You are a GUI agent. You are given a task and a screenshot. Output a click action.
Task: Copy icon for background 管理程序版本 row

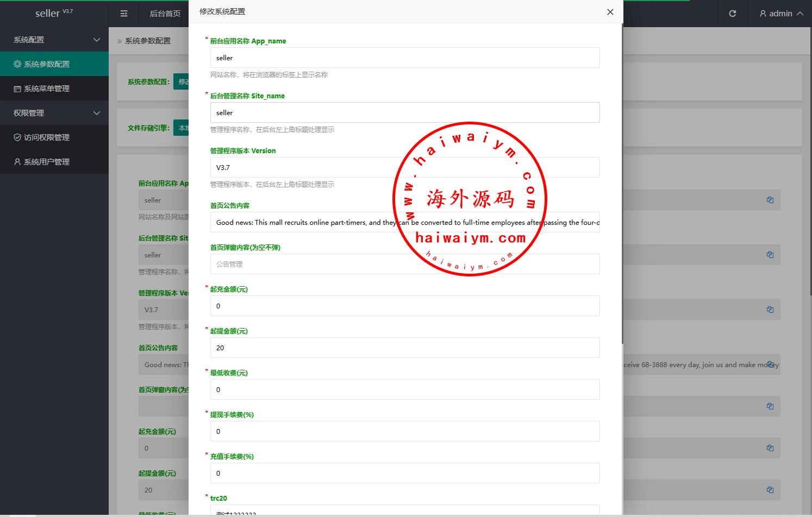770,310
